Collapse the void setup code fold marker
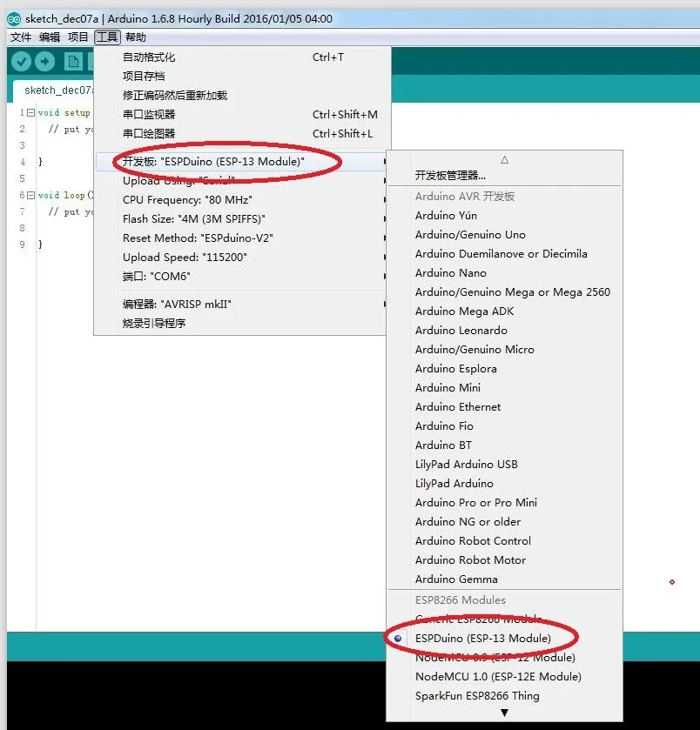Image resolution: width=700 pixels, height=730 pixels. (x=30, y=112)
